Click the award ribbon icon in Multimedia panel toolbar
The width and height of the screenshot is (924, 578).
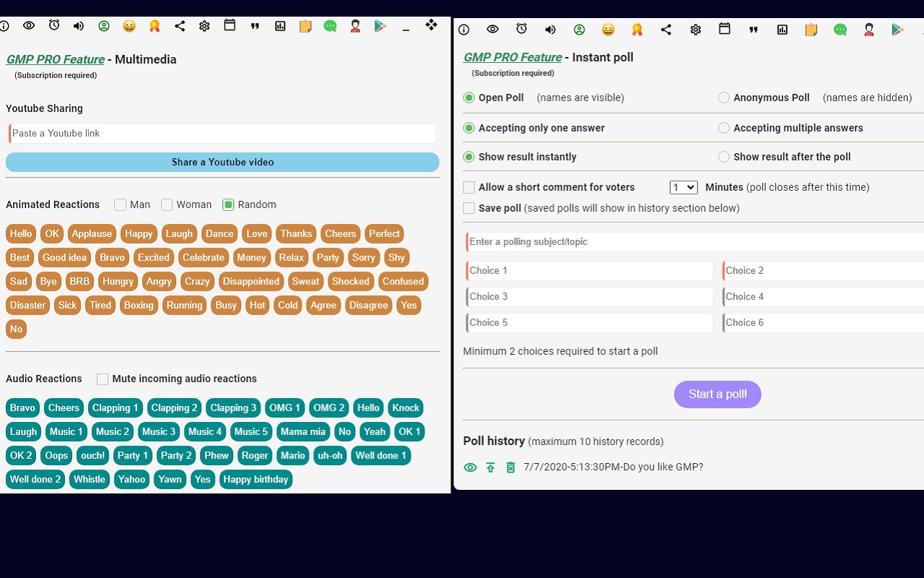coord(154,26)
